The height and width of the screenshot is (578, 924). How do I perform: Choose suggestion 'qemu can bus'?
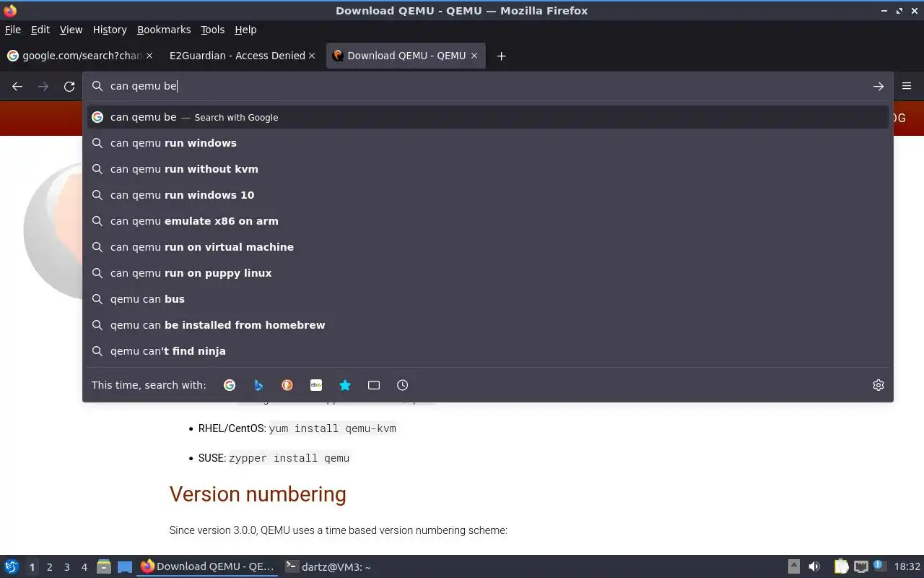click(x=488, y=299)
